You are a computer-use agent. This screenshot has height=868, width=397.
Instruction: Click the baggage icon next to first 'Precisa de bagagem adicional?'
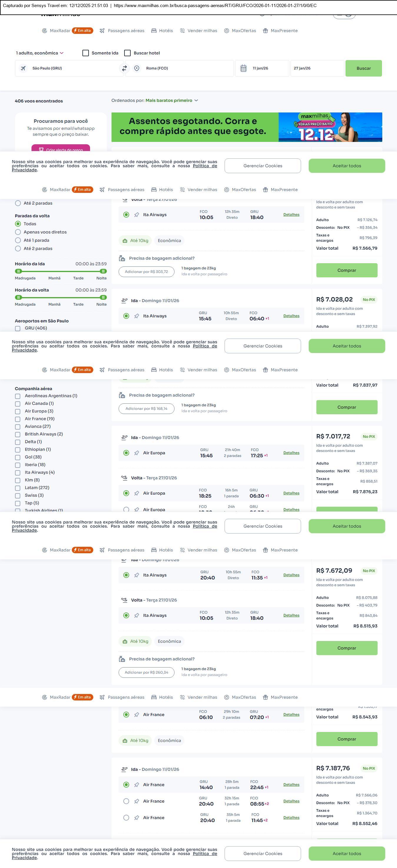[x=122, y=259]
